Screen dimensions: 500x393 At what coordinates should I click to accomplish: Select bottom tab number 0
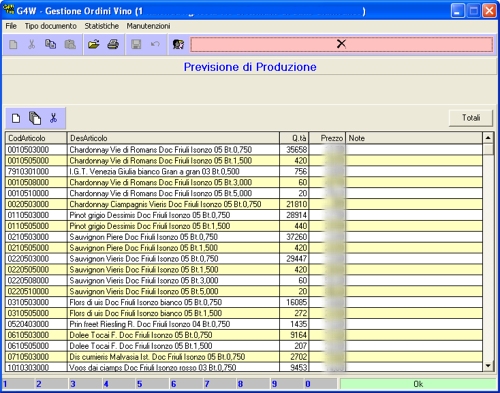point(321,384)
